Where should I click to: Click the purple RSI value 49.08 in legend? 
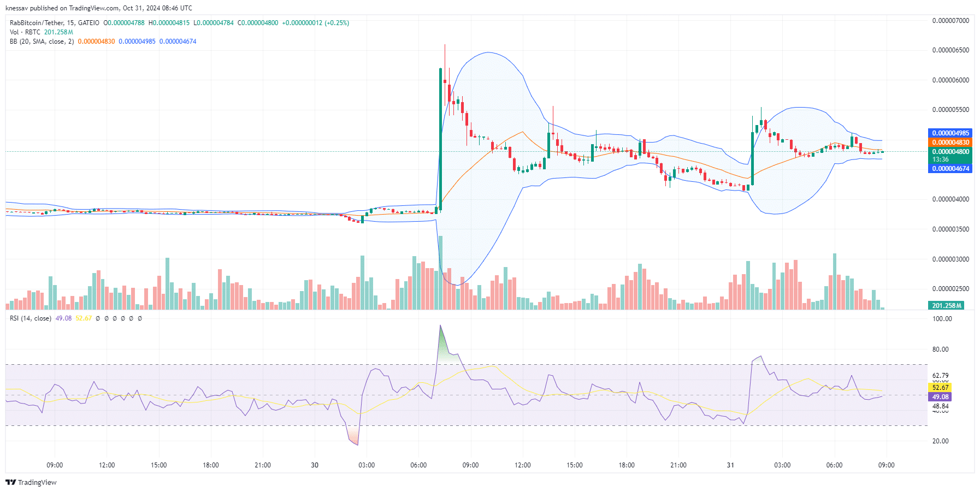[63, 318]
